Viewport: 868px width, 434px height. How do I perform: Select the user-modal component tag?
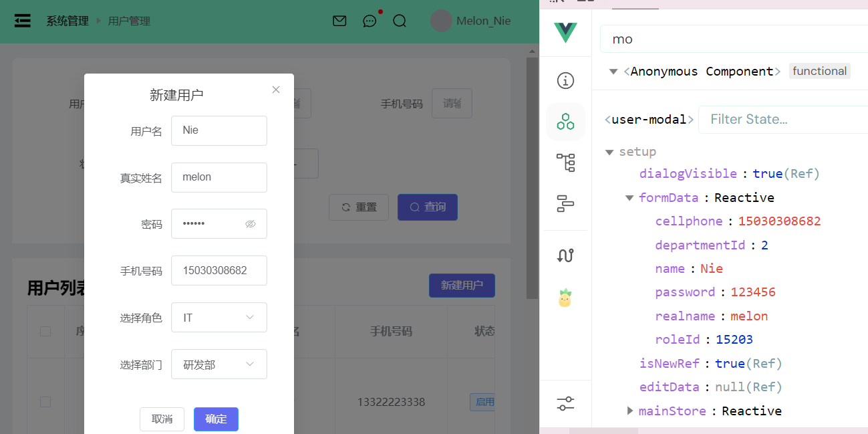click(x=649, y=120)
